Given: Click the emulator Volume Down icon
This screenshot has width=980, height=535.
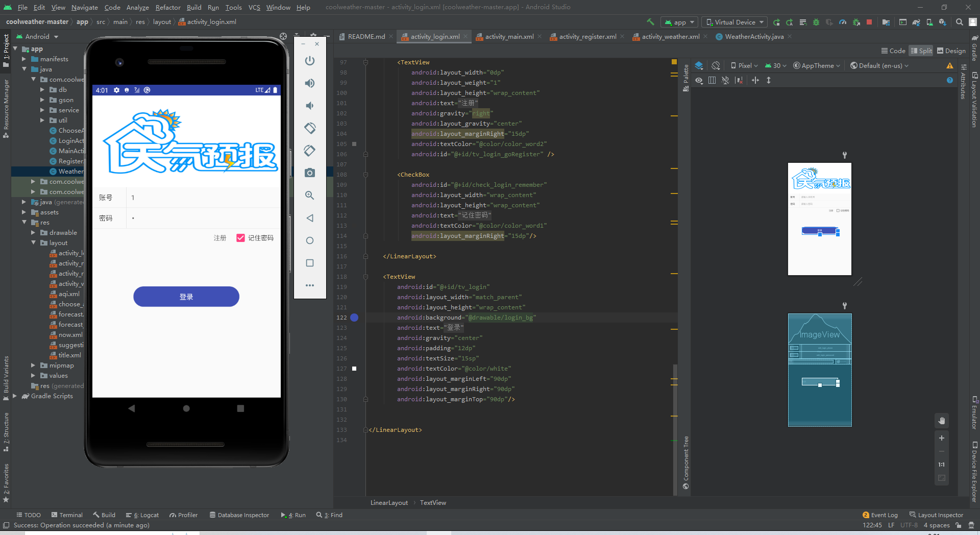Looking at the screenshot, I should (x=310, y=106).
